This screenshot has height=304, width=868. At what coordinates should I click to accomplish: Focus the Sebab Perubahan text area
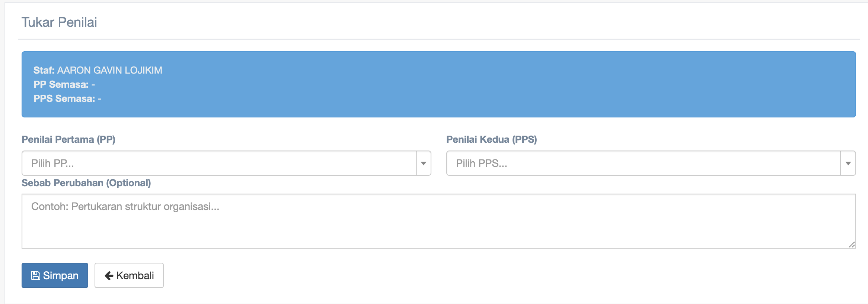pos(438,221)
